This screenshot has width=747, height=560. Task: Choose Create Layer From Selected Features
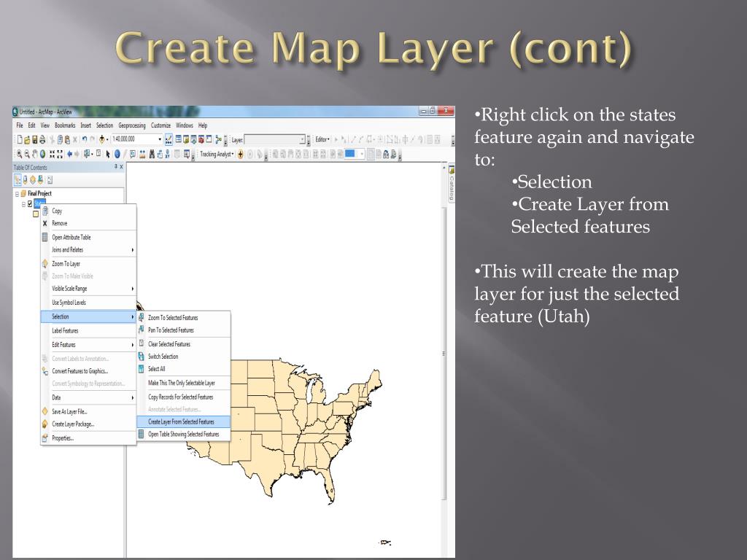(181, 421)
